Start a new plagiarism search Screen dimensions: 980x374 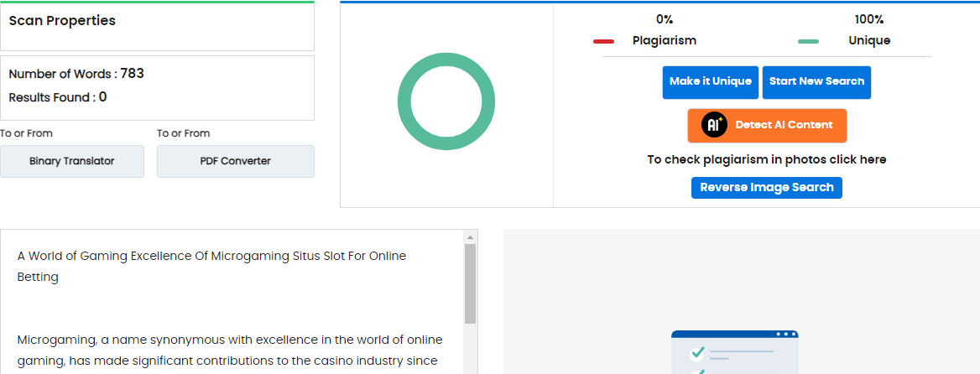coord(816,82)
